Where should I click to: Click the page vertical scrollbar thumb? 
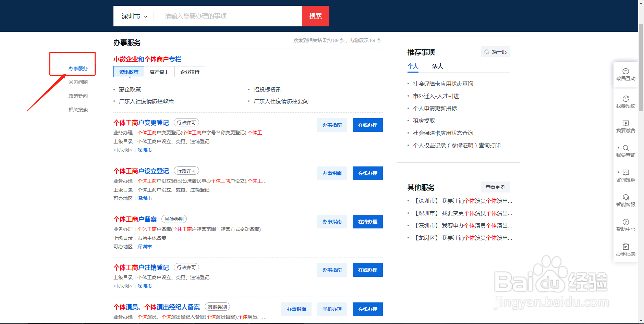(641, 67)
